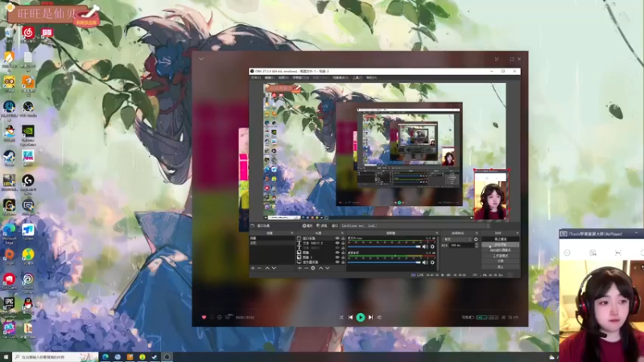Click the taskbar search box
The image size is (644, 362).
click(x=56, y=357)
